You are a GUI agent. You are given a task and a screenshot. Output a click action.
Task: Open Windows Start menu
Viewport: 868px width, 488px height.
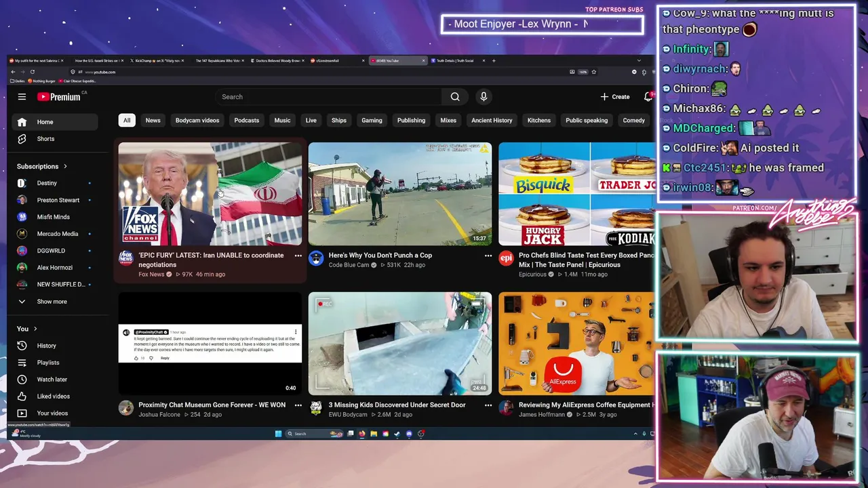pyautogui.click(x=278, y=434)
